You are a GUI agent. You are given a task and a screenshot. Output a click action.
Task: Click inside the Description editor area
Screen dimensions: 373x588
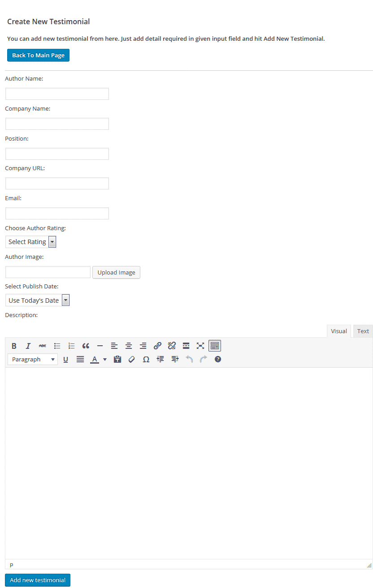pos(189,463)
